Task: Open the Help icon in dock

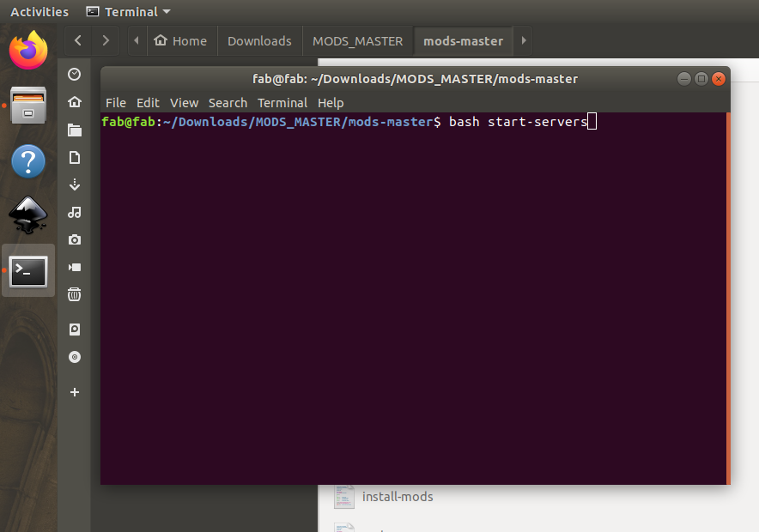Action: coord(28,161)
